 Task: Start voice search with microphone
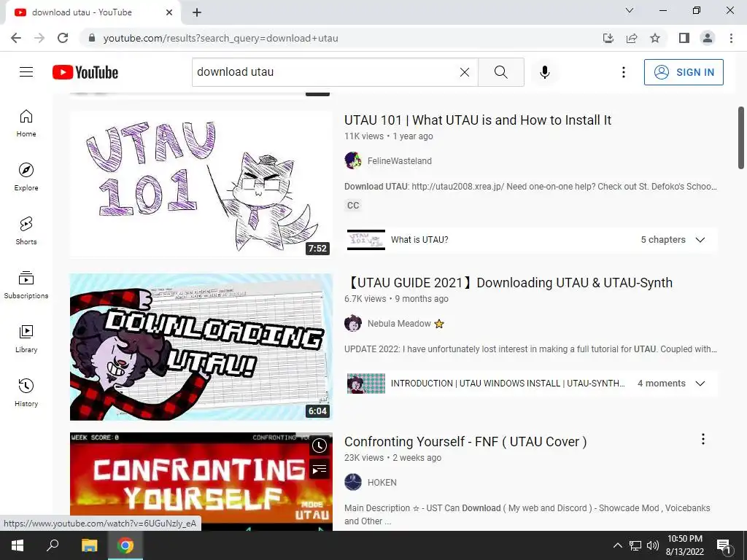(545, 72)
